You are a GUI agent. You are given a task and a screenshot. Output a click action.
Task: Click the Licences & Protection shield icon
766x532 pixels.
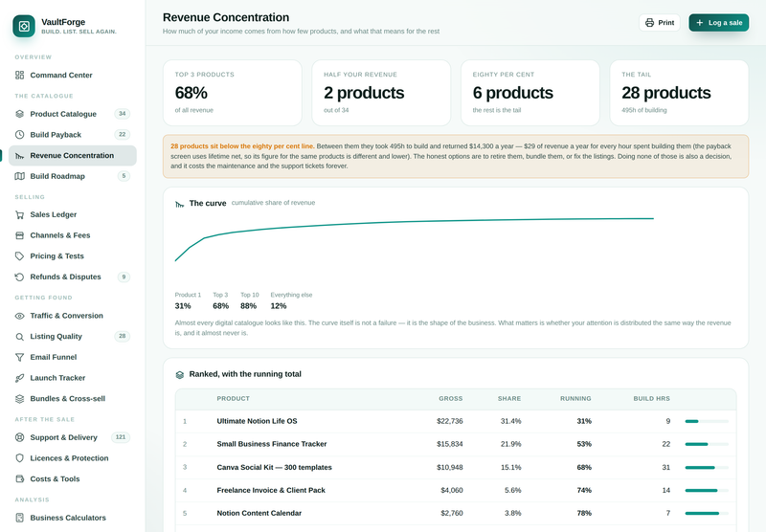click(19, 457)
